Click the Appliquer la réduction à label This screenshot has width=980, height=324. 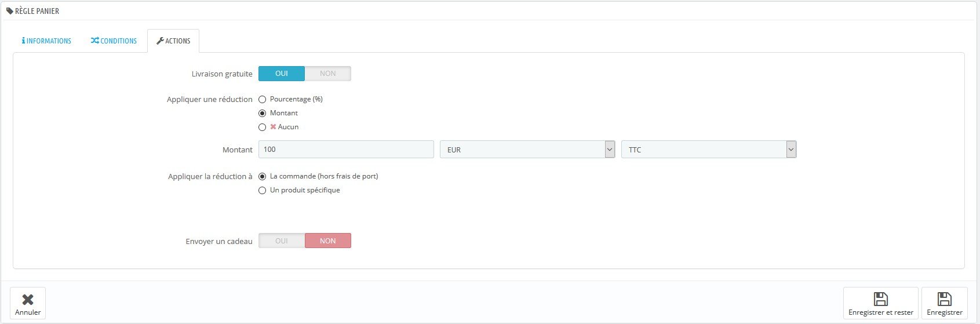point(210,177)
